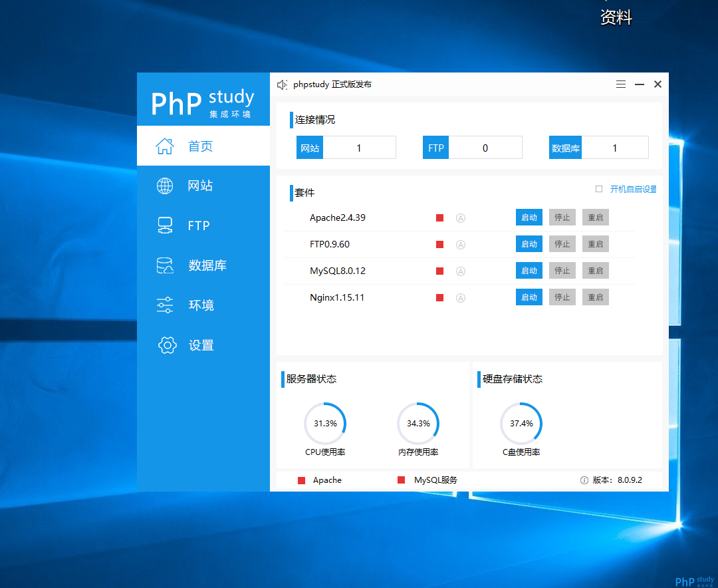Click the Nginx1.15.11 suite name
718x588 pixels.
coord(337,297)
